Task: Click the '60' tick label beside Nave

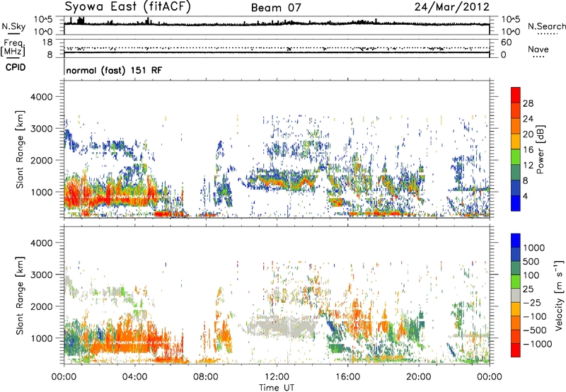Action: click(x=506, y=42)
